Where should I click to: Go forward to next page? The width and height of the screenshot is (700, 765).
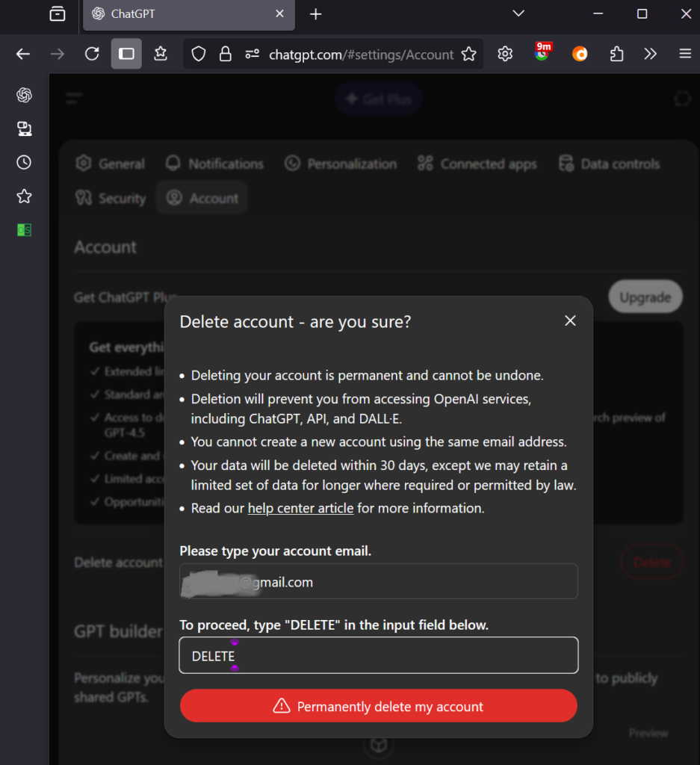[58, 54]
